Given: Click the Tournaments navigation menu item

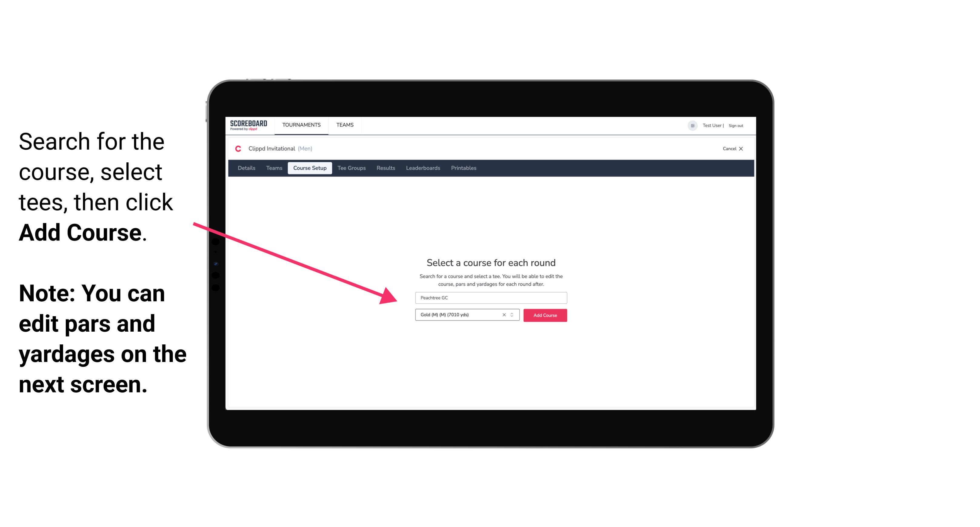Looking at the screenshot, I should (301, 125).
